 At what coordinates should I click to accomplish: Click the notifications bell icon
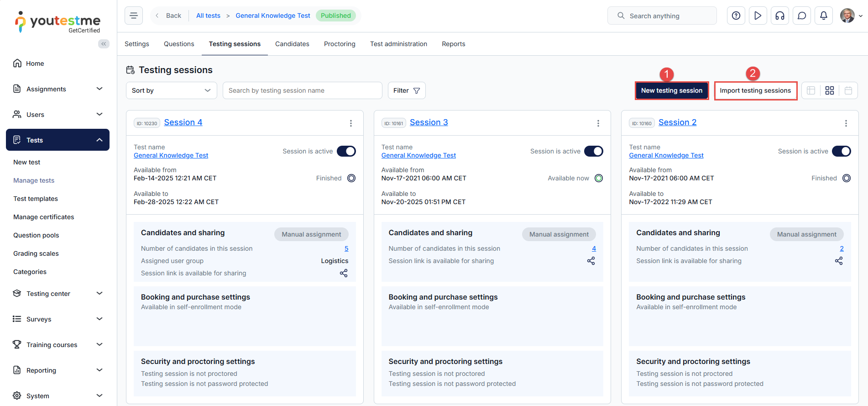(x=823, y=16)
